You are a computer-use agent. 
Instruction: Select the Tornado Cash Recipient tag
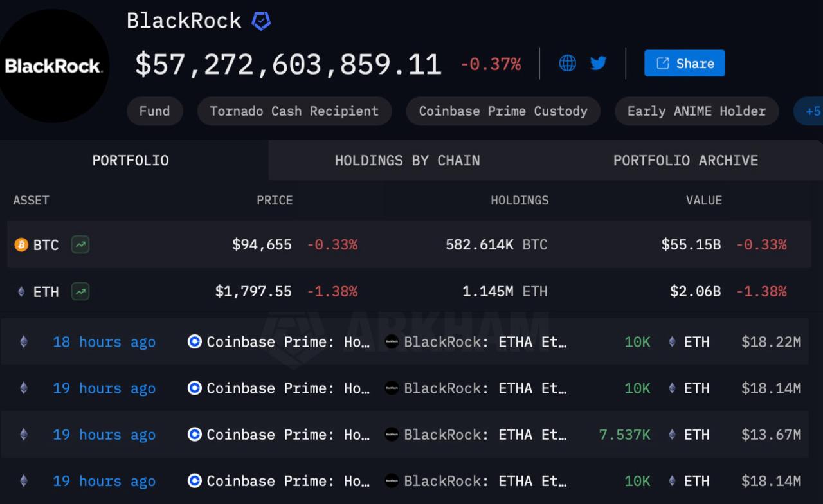point(294,111)
